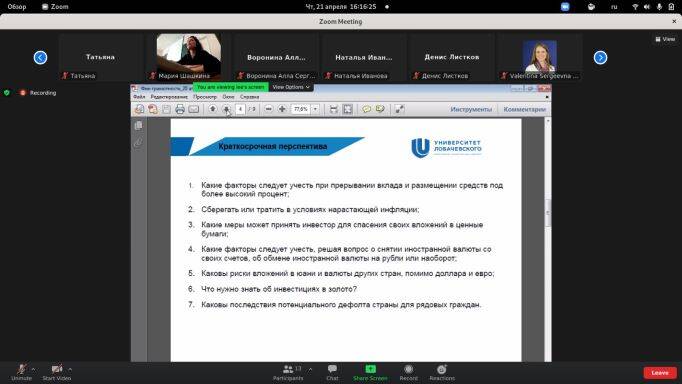Click the sticky note comment icon
This screenshot has width=682, height=384.
[x=367, y=109]
